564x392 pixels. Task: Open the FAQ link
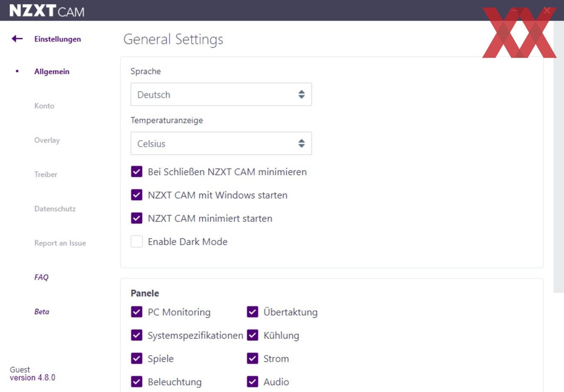(41, 277)
